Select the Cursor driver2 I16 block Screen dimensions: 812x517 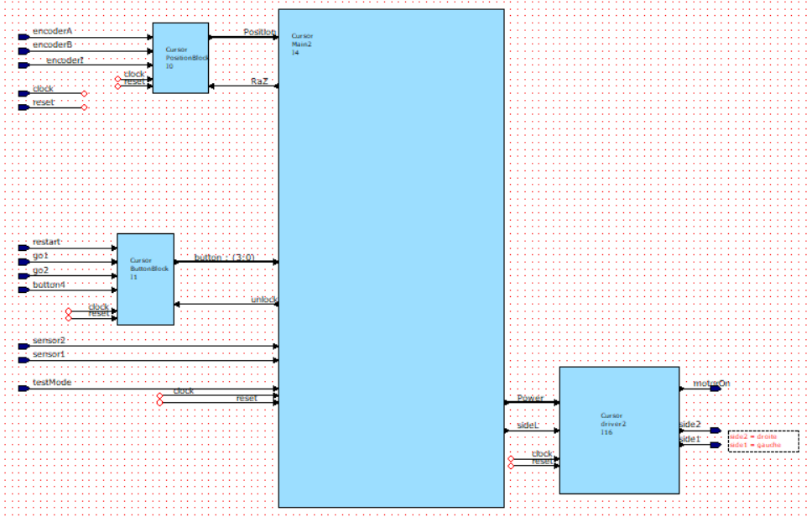(x=619, y=430)
